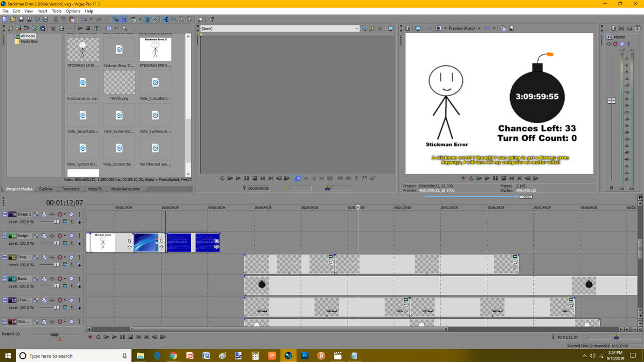Click the playhead marker on timeline ruler
644x362 pixels.
(358, 207)
